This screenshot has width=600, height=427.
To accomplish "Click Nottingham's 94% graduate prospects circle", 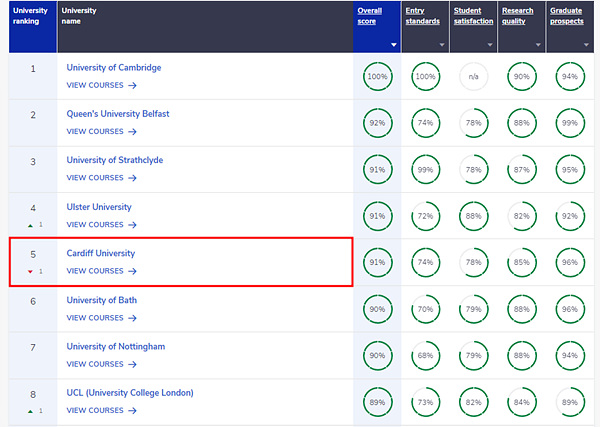I will (x=570, y=356).
